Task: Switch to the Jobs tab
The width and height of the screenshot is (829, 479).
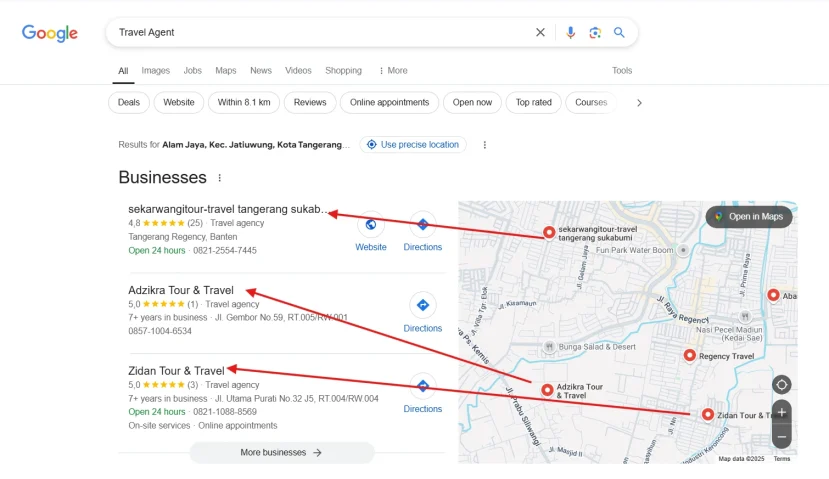Action: click(192, 70)
